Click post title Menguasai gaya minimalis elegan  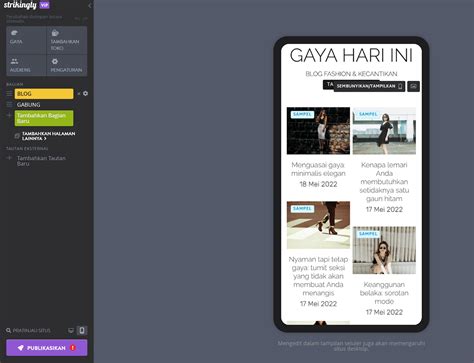[318, 169]
